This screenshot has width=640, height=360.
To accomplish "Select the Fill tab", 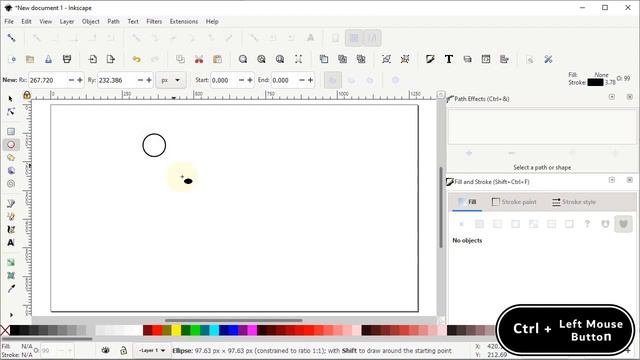I will pyautogui.click(x=467, y=202).
